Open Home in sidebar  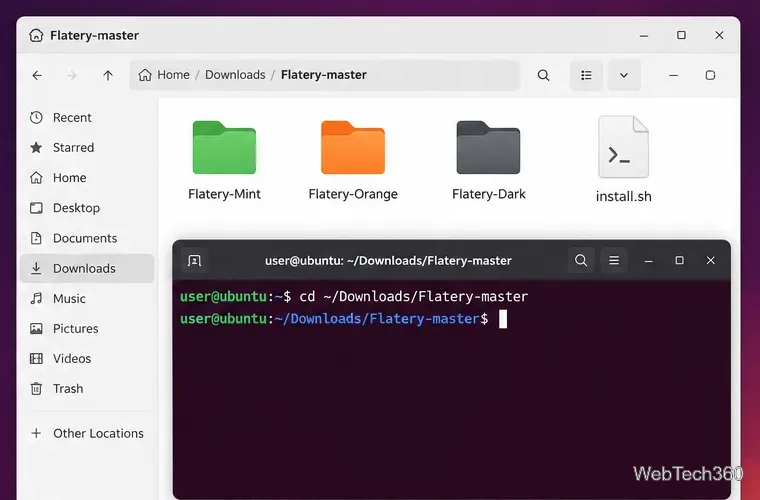coord(87,178)
